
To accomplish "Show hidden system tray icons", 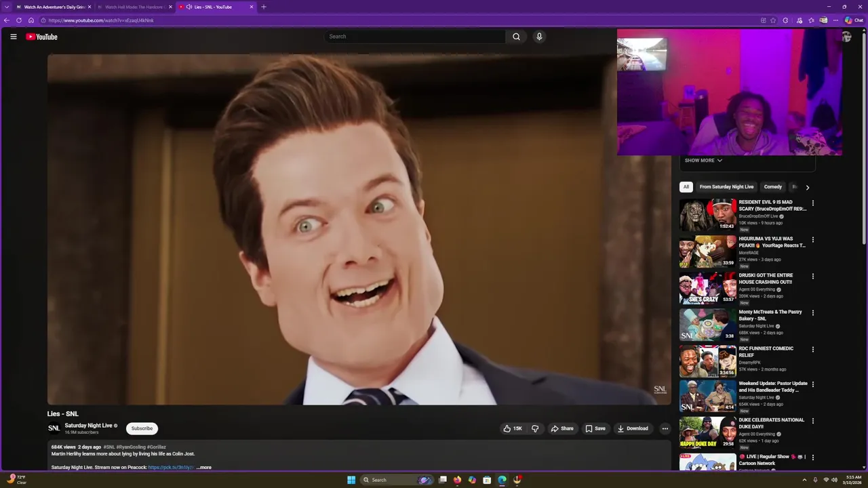I will [805, 480].
